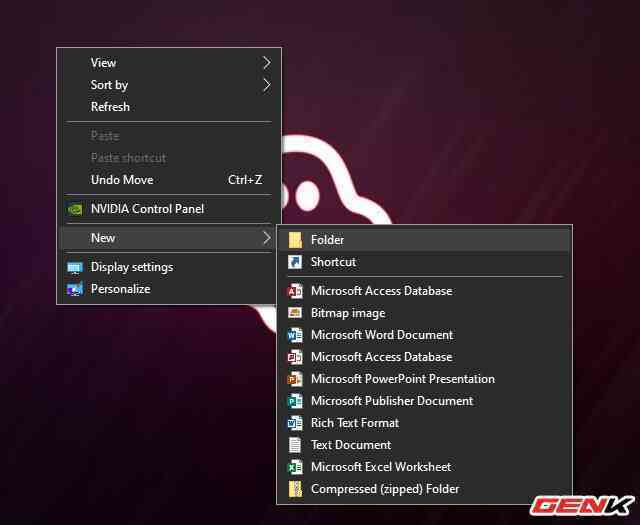The width and height of the screenshot is (640, 525).
Task: Click the greyed-out Paste entry
Action: pyautogui.click(x=169, y=136)
